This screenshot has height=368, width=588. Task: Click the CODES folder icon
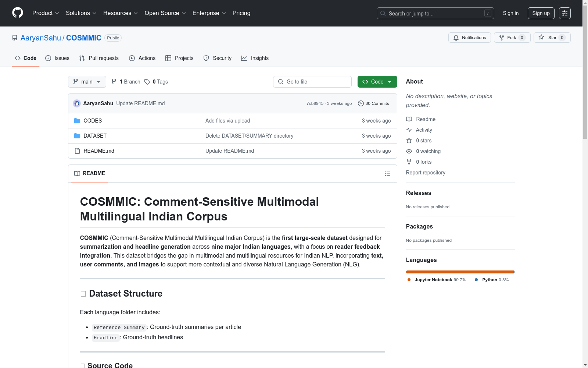click(x=77, y=121)
